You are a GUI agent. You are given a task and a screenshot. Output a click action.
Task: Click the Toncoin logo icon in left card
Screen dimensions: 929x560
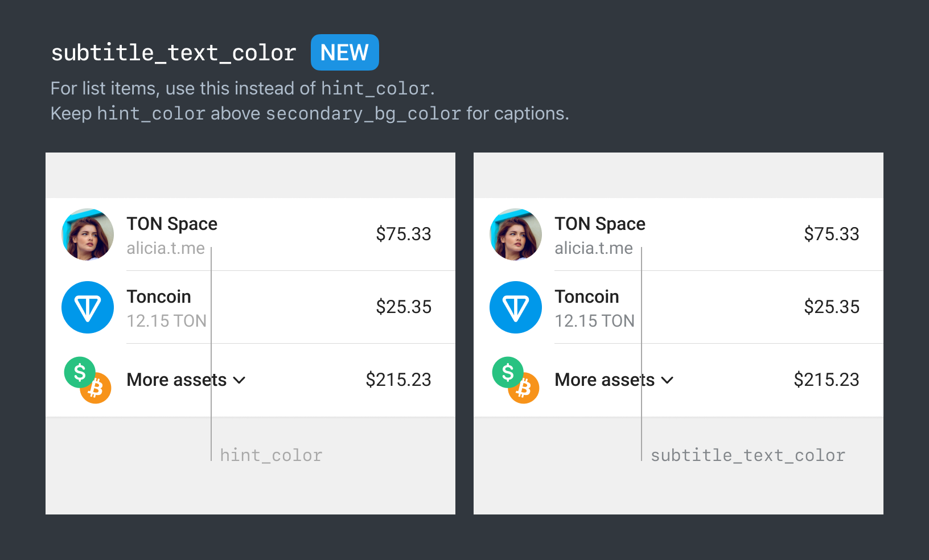[x=88, y=307]
